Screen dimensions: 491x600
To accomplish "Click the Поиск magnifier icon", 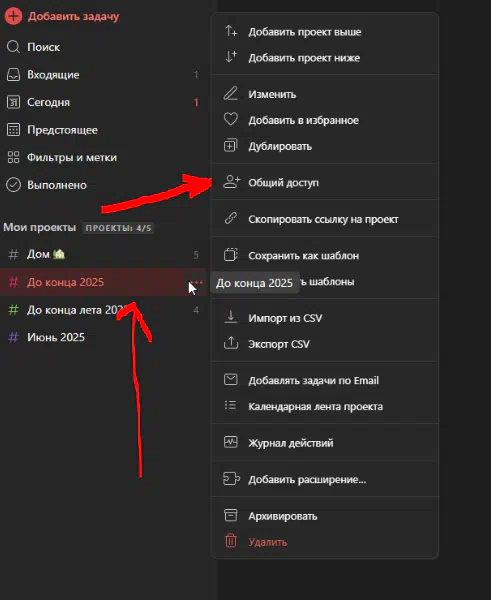I will [13, 47].
